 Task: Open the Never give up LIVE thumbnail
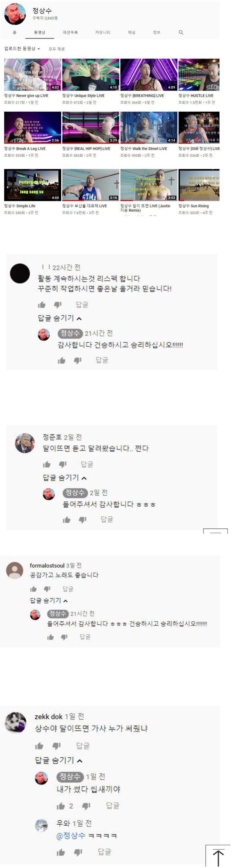pyautogui.click(x=33, y=75)
